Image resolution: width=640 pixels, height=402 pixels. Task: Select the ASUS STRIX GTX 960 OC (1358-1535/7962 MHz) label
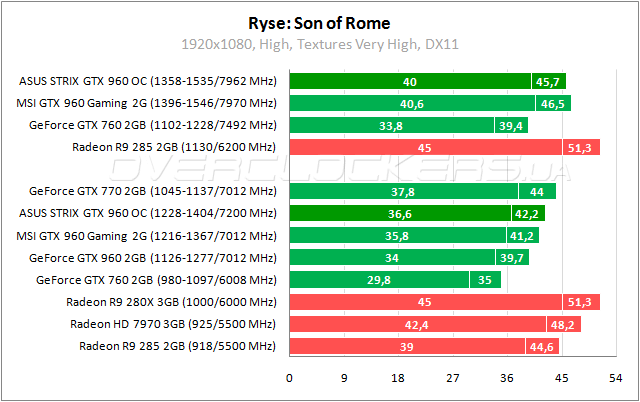click(x=147, y=81)
